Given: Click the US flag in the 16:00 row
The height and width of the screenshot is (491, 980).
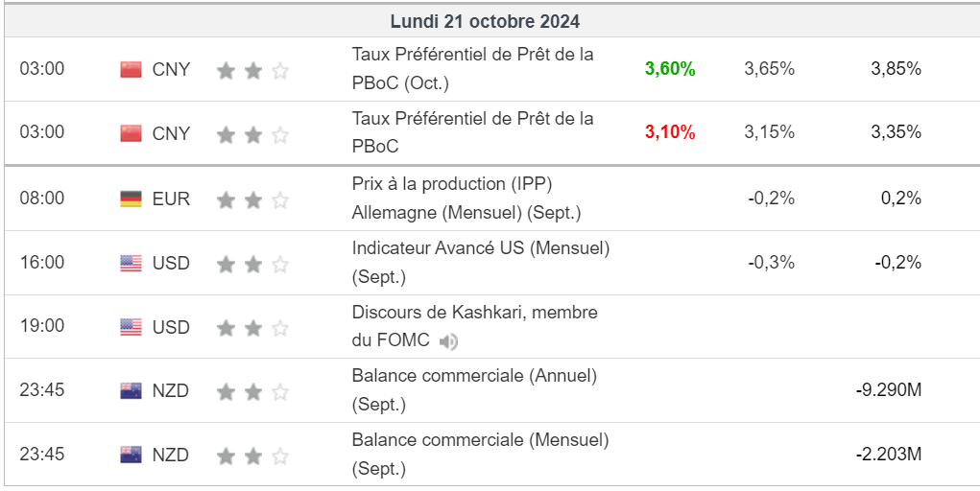Looking at the screenshot, I should coord(131,263).
